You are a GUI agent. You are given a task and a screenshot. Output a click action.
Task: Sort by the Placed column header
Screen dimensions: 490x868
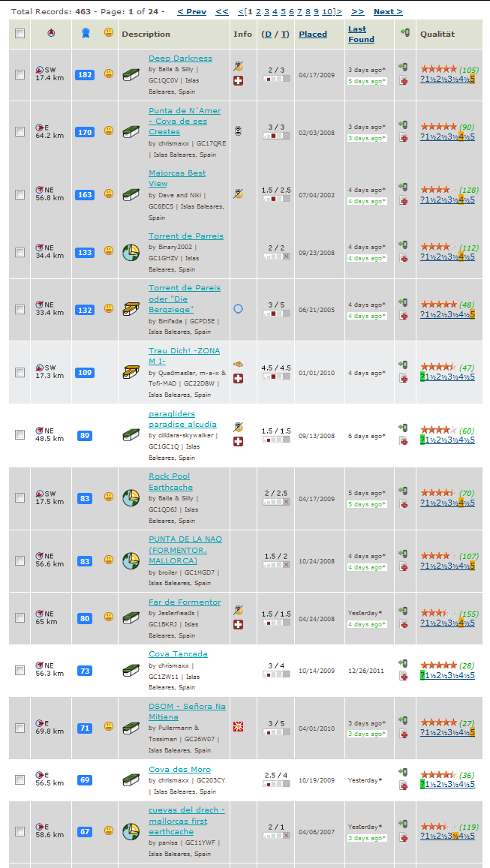[x=313, y=34]
